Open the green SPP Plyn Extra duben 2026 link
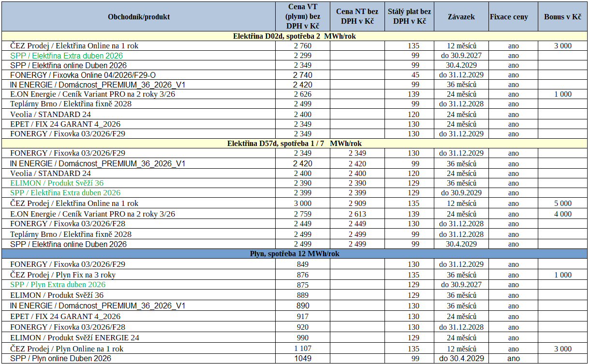591x364 pixels. [x=58, y=285]
